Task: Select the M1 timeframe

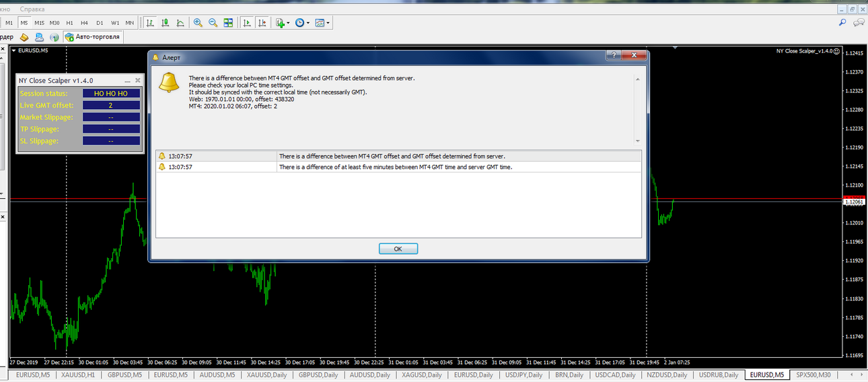Action: pos(9,23)
